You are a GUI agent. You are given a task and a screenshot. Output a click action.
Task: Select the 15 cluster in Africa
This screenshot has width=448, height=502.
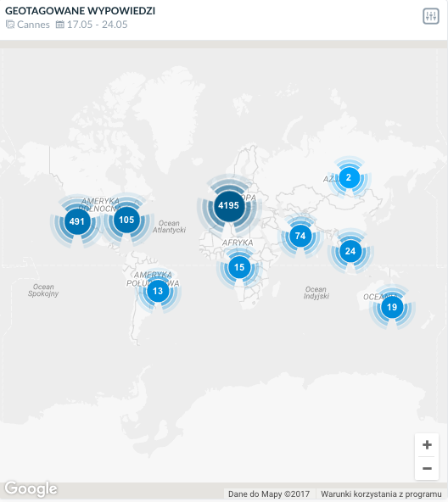[239, 267]
